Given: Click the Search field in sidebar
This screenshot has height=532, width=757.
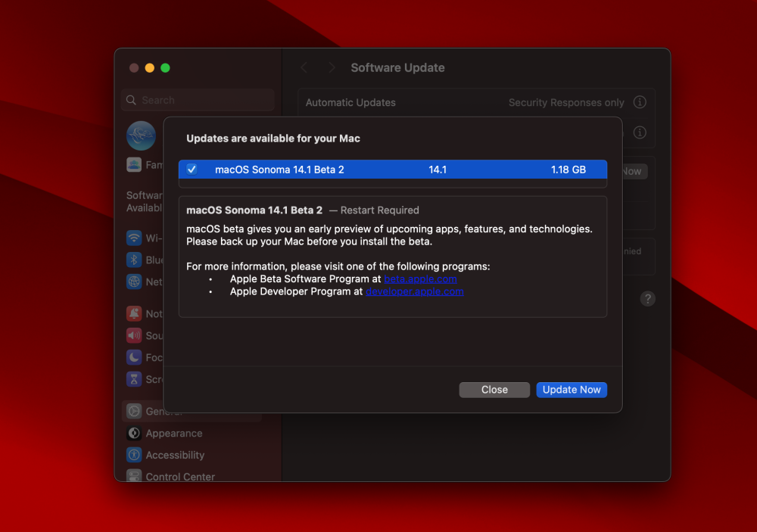Looking at the screenshot, I should 198,100.
